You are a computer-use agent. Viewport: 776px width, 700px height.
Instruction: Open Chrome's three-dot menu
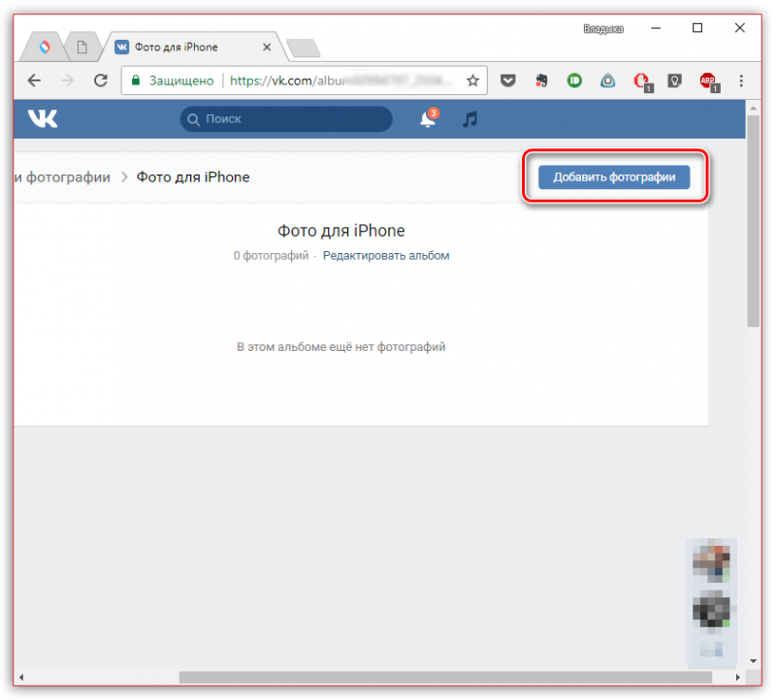pyautogui.click(x=741, y=80)
